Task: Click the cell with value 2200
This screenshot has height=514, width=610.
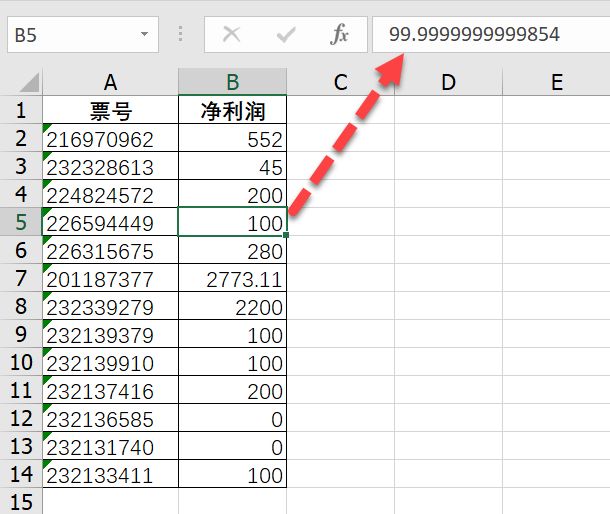Action: 232,307
